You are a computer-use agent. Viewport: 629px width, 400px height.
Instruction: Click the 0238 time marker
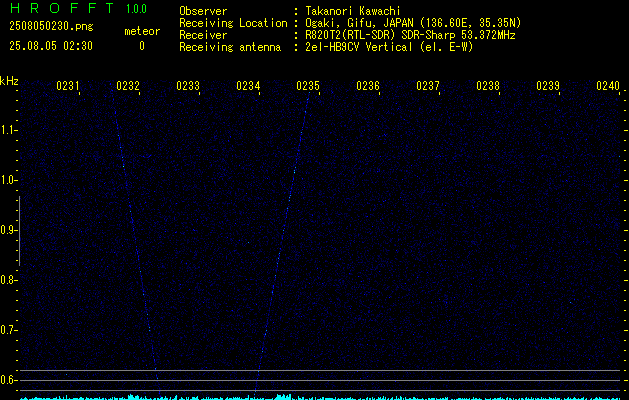point(488,85)
